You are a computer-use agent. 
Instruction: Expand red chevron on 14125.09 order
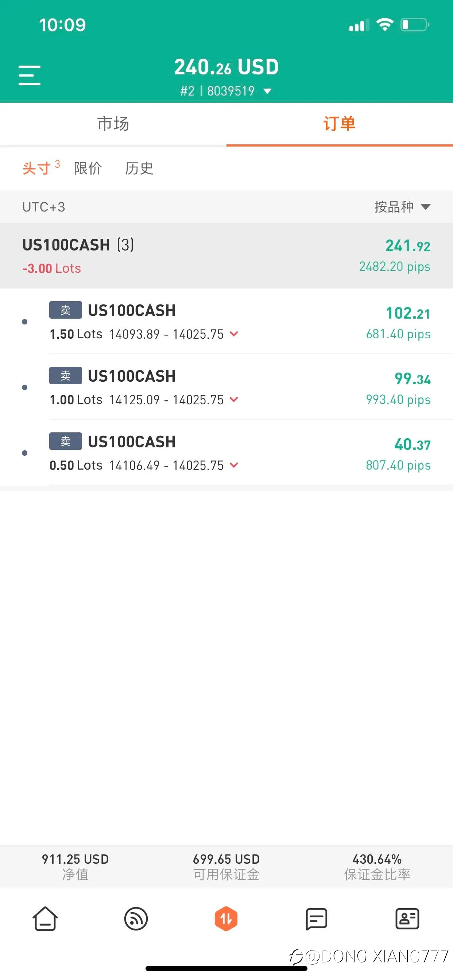tap(234, 399)
